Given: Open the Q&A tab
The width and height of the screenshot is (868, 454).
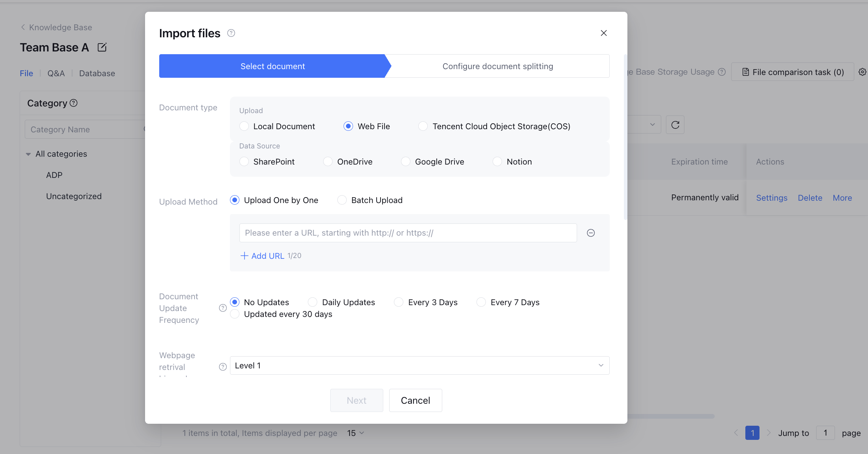Looking at the screenshot, I should click(56, 73).
